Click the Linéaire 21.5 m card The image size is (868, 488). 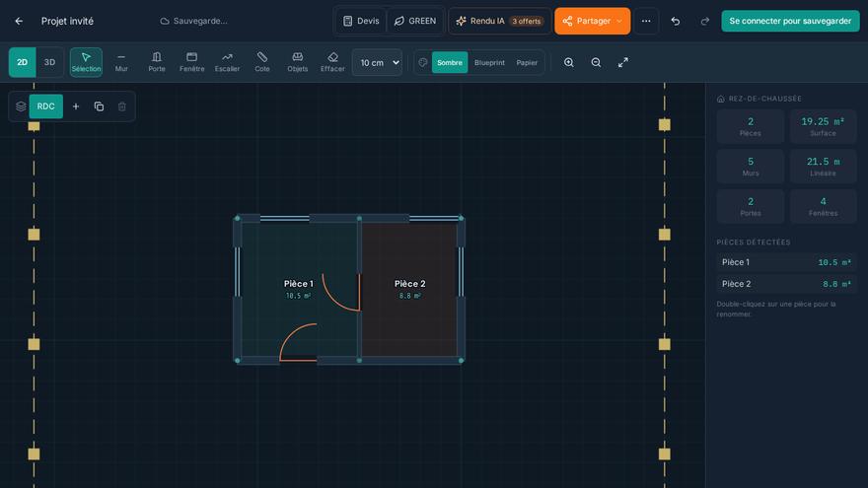coord(823,167)
